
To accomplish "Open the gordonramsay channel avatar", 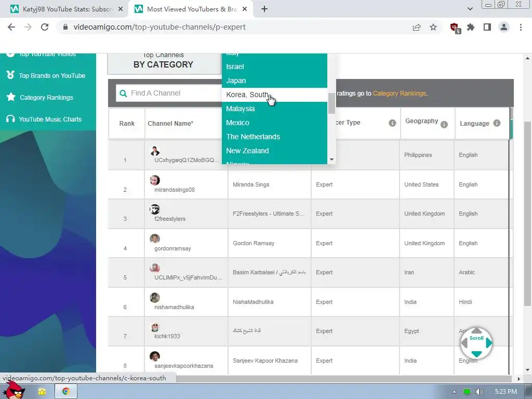I will click(155, 238).
